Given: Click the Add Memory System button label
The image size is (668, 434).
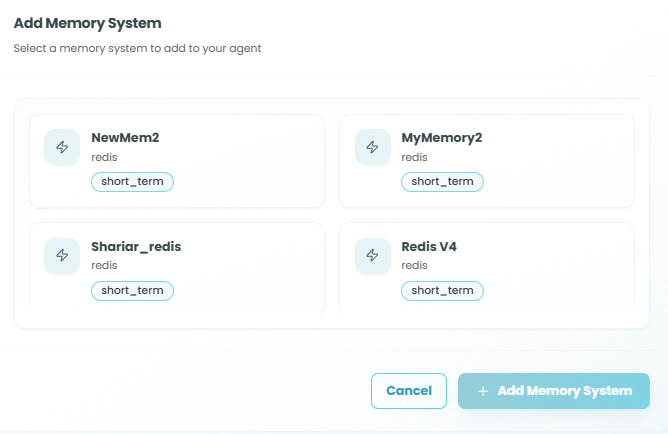Looking at the screenshot, I should click(x=565, y=391).
